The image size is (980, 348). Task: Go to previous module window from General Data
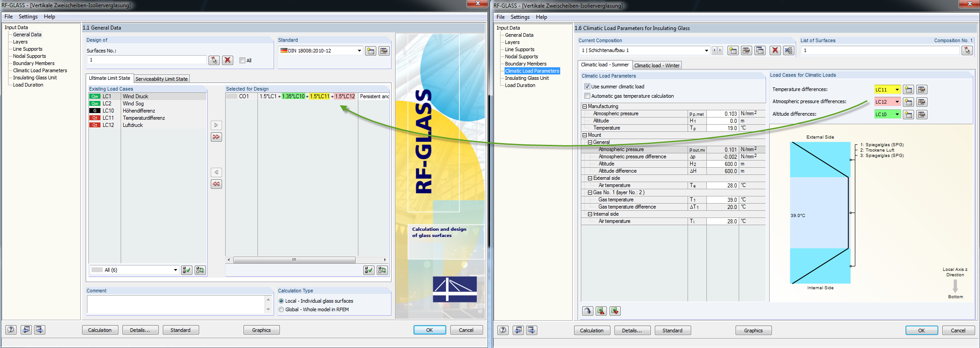pos(26,330)
